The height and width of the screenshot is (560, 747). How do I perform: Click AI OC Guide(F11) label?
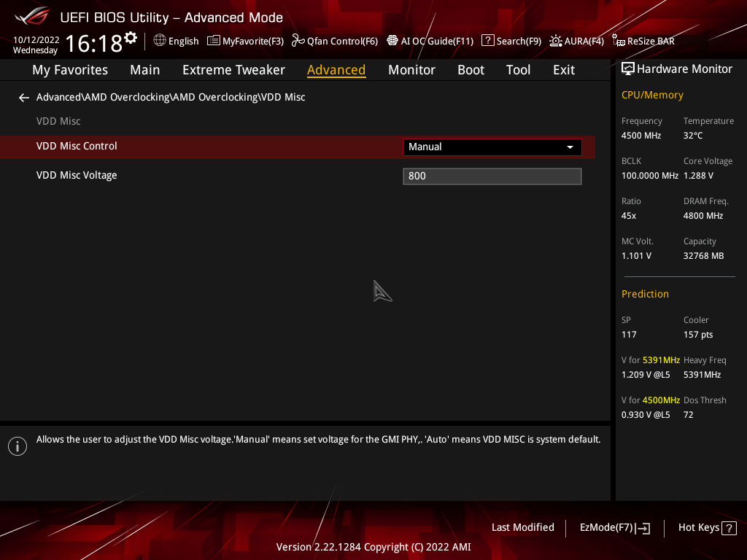[437, 41]
